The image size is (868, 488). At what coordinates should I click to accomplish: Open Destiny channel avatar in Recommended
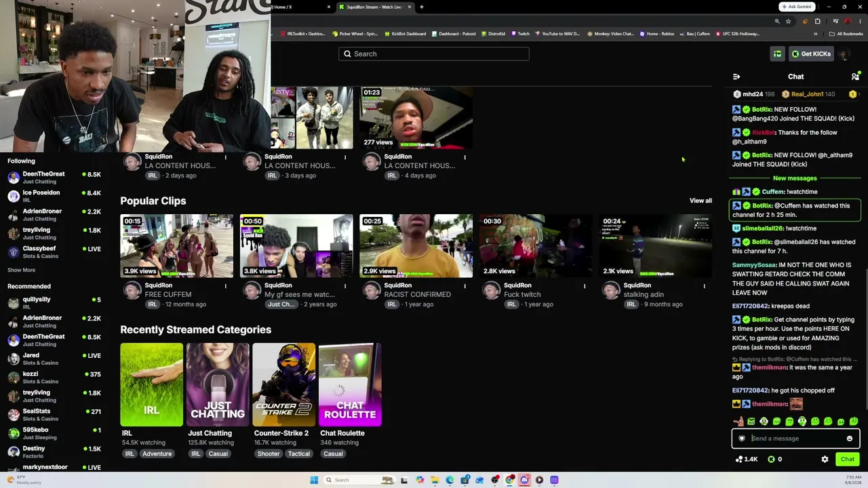14,452
